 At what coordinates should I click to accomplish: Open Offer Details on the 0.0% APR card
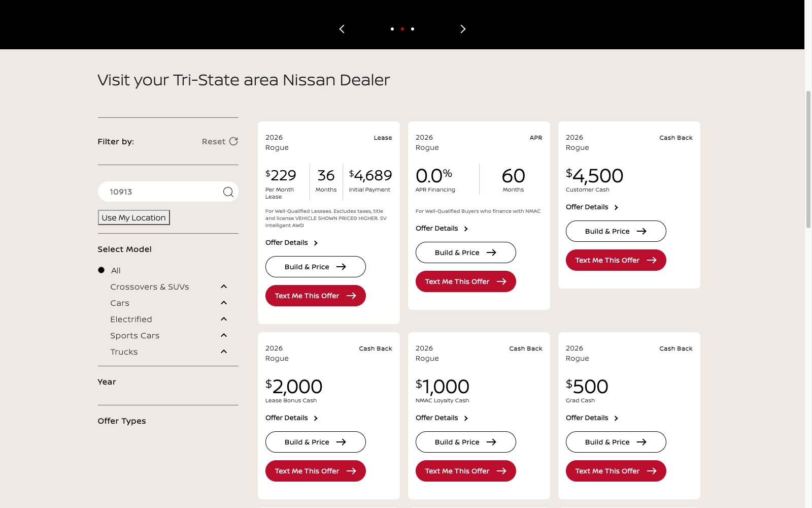442,229
